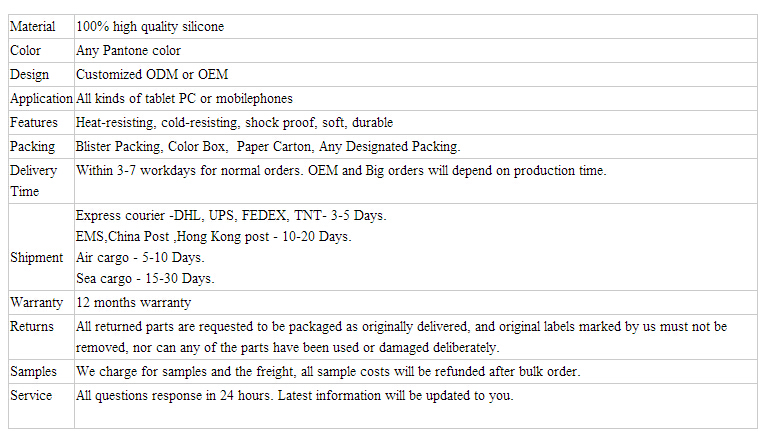
Task: Click the Delivery Time label
Action: (33, 181)
